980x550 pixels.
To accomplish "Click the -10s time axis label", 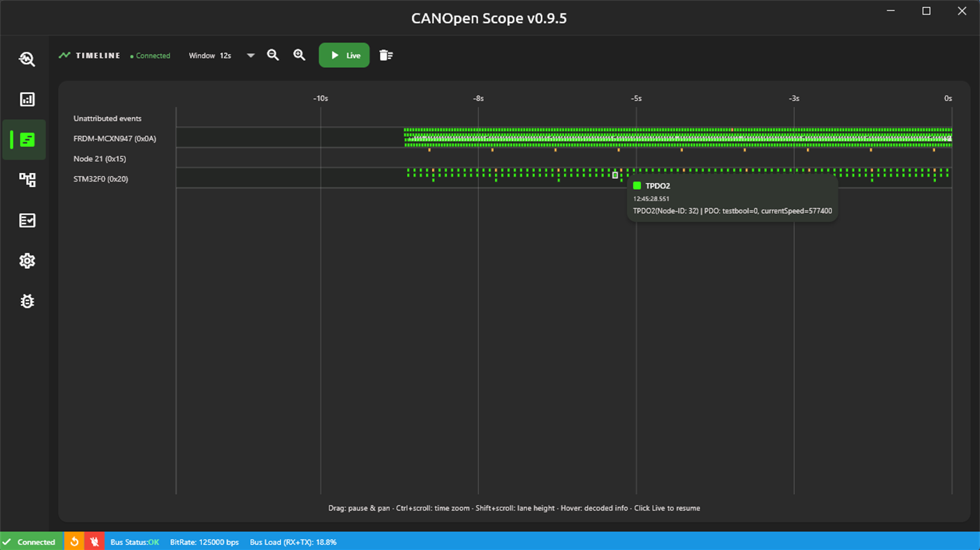I will tap(320, 99).
